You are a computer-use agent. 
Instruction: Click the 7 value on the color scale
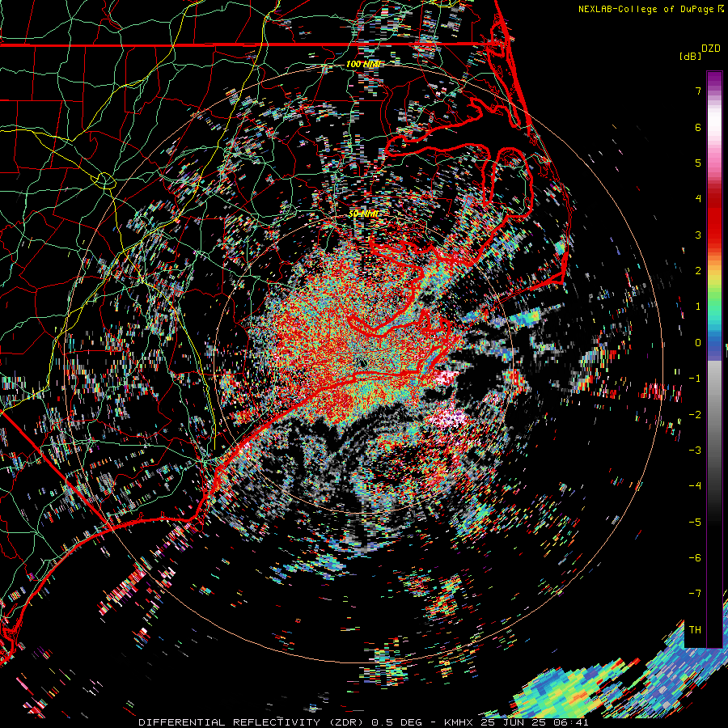[x=698, y=91]
